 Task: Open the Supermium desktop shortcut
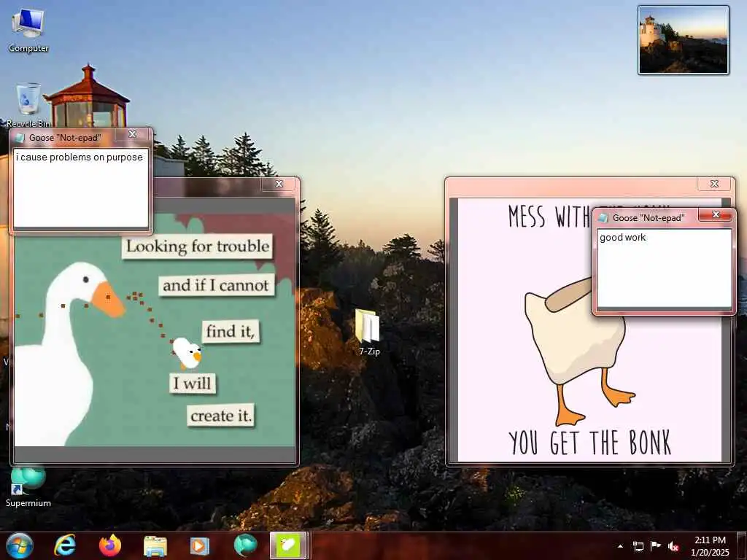click(28, 486)
